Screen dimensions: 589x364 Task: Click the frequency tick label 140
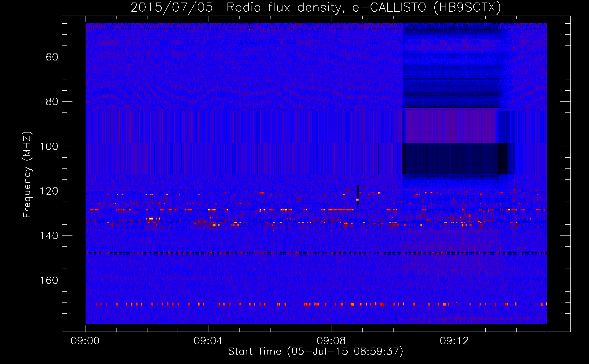pos(49,236)
